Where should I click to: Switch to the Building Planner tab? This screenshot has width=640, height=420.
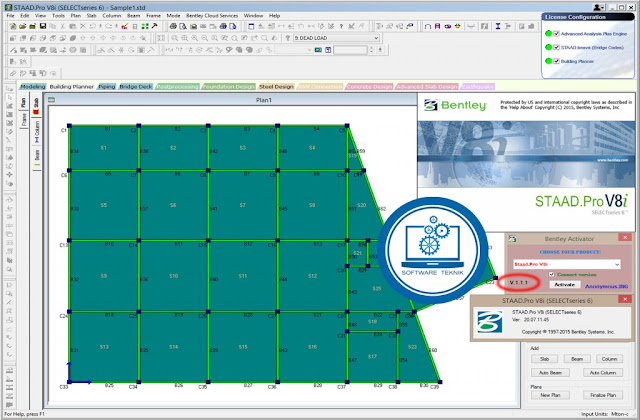pyautogui.click(x=72, y=87)
